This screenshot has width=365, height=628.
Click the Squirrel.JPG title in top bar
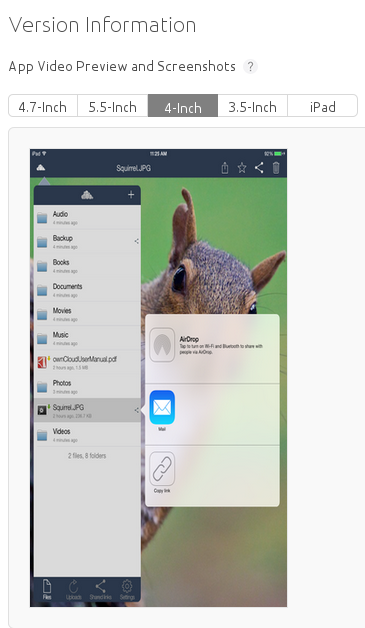coord(133,168)
